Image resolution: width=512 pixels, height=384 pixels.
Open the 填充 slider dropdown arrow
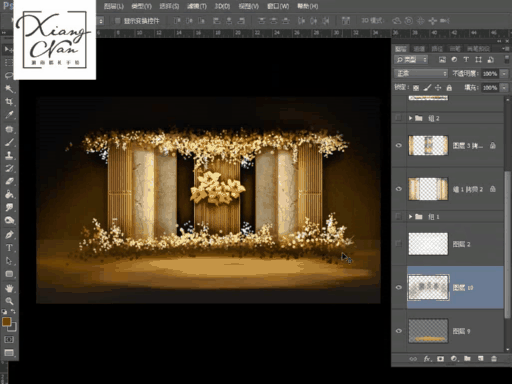pyautogui.click(x=504, y=88)
